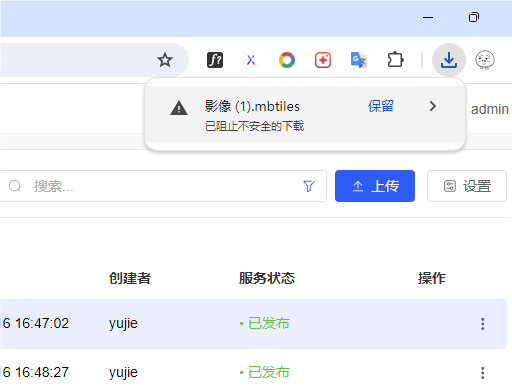The height and width of the screenshot is (392, 512).
Task: Select the timestamp ending 16:48:27
Action: (x=35, y=372)
